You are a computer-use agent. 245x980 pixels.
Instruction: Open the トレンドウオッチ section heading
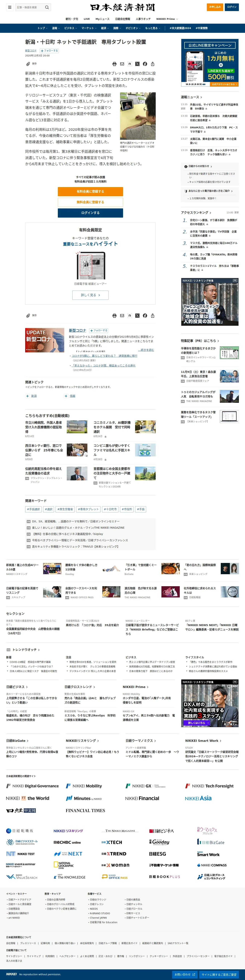(x=26, y=649)
